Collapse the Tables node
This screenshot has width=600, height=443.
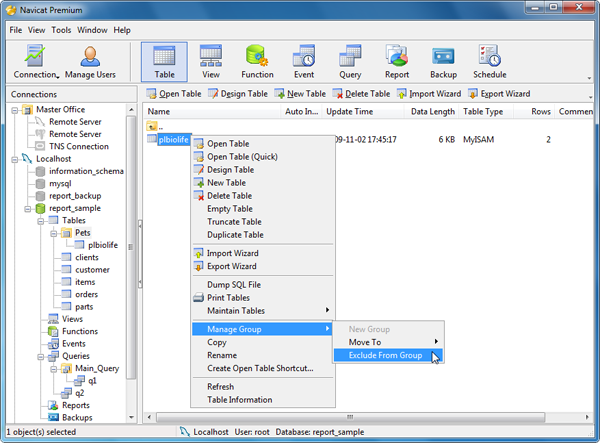(41, 222)
